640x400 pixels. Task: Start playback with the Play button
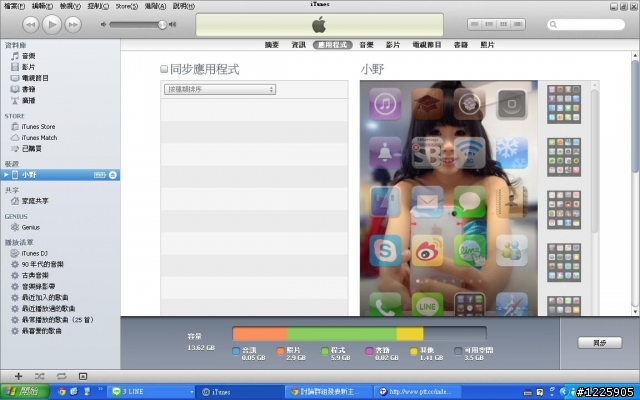click(x=52, y=24)
